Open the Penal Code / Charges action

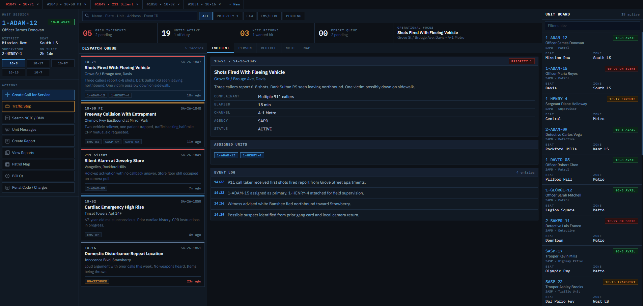(38, 188)
